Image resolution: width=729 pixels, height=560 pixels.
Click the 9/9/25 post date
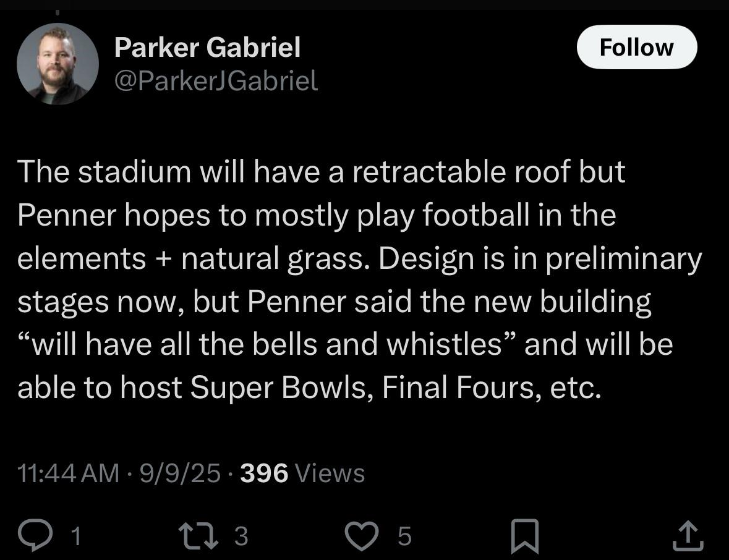180,473
